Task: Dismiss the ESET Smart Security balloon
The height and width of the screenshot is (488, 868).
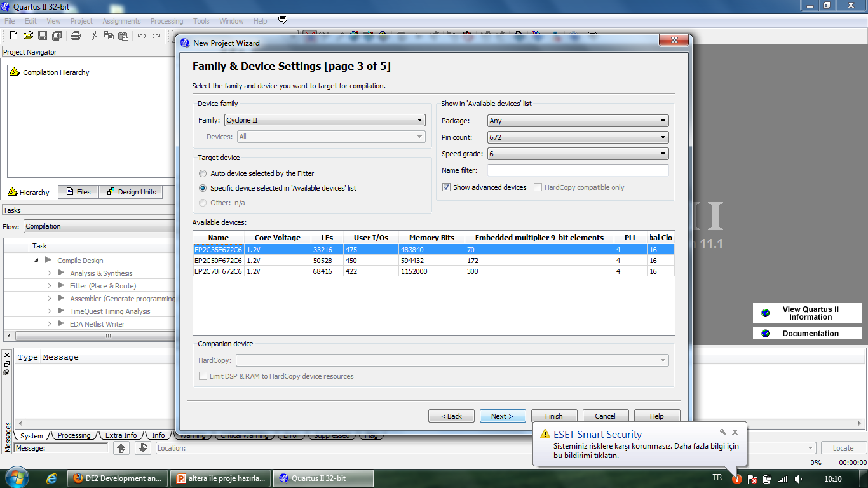Action: tap(735, 432)
